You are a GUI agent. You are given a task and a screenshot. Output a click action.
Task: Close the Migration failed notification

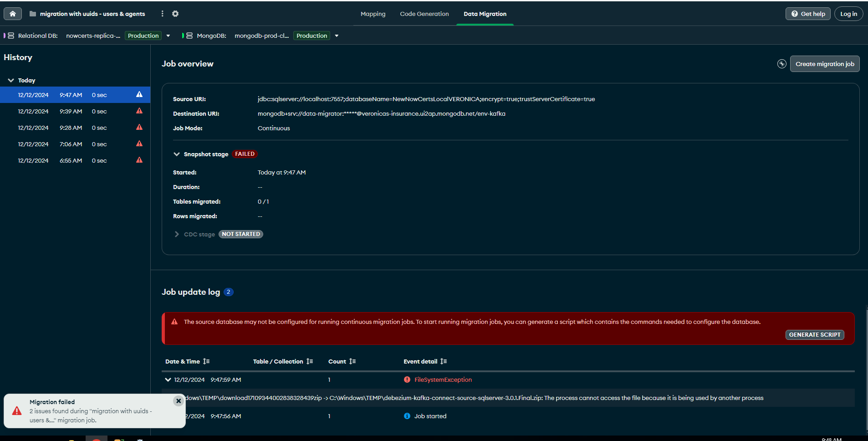pos(179,401)
